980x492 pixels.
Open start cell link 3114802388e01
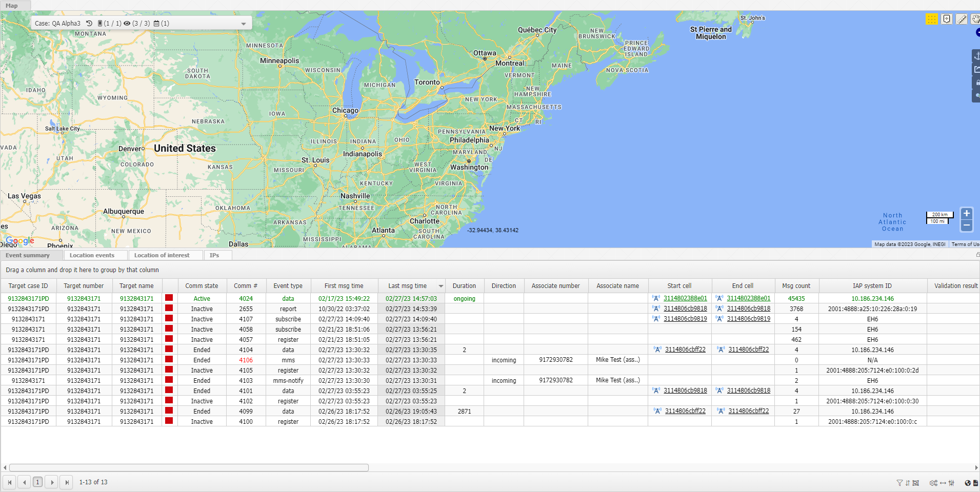pos(685,298)
